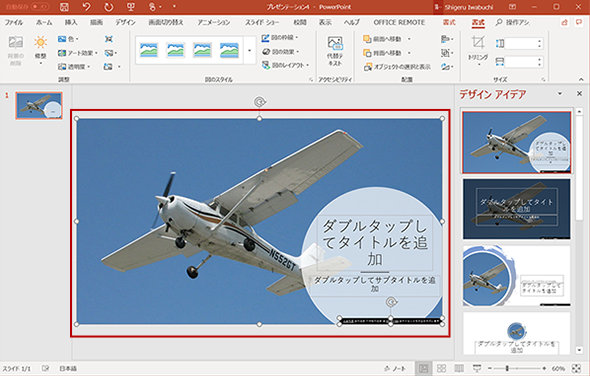
Task: Start slideshow from beginning icon in title bar
Action: pyautogui.click(x=131, y=7)
